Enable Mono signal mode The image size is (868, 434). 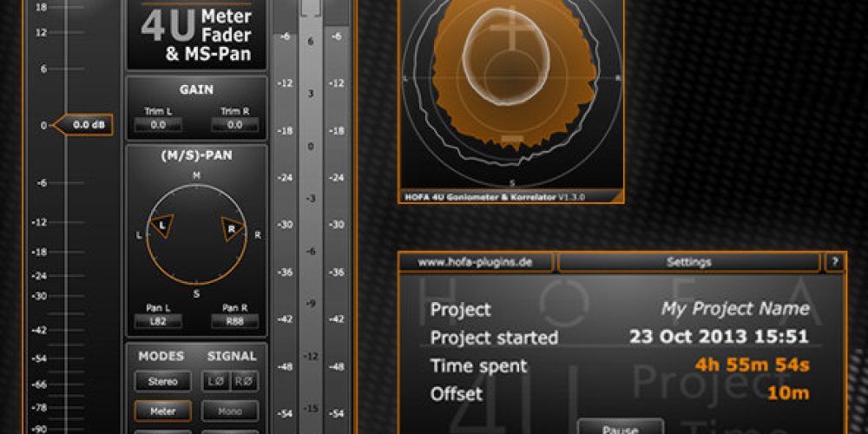(x=229, y=411)
